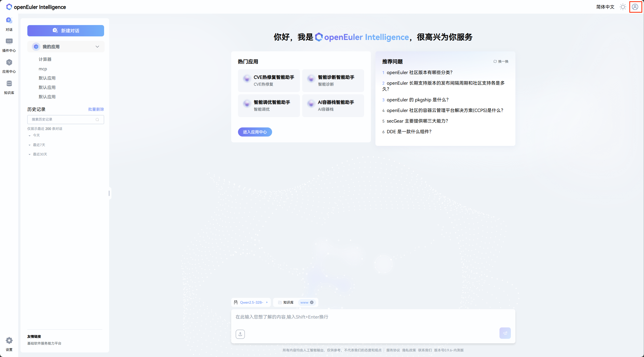Click the upload attachment icon in input area
This screenshot has height=357, width=644.
[240, 334]
